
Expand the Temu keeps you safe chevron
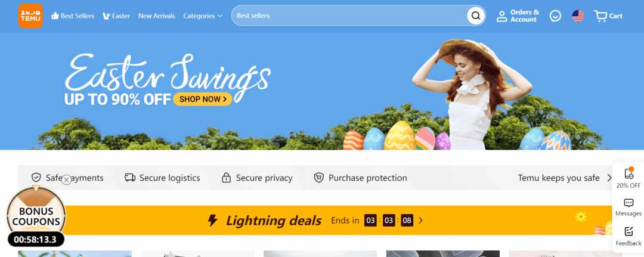(x=609, y=178)
